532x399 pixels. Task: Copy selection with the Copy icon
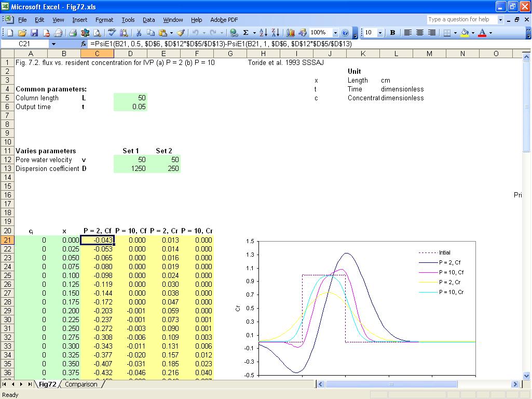152,33
